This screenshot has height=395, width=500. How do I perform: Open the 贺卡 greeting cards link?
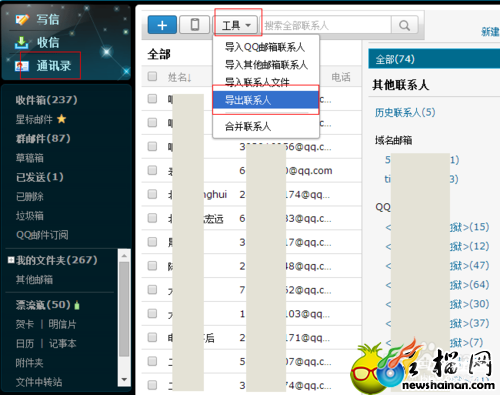click(x=25, y=324)
